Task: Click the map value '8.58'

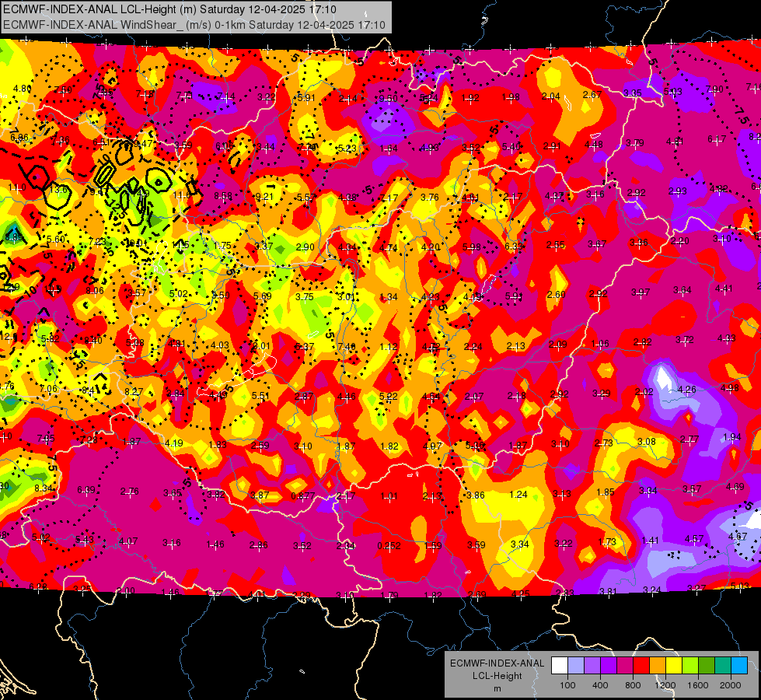Action: [223, 196]
